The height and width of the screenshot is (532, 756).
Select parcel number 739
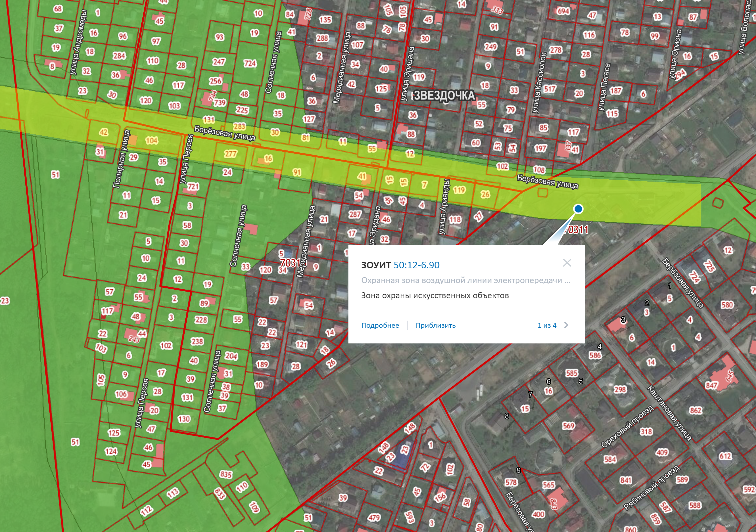220,103
